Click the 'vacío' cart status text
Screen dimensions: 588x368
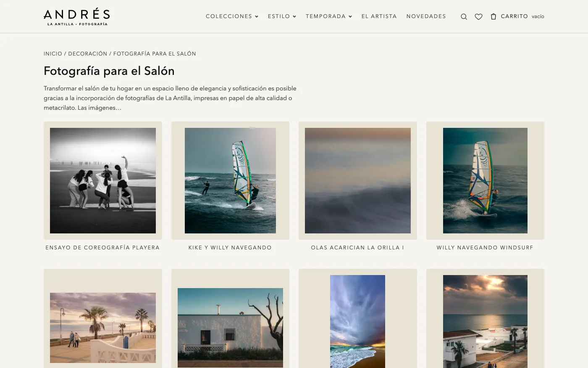coord(538,16)
